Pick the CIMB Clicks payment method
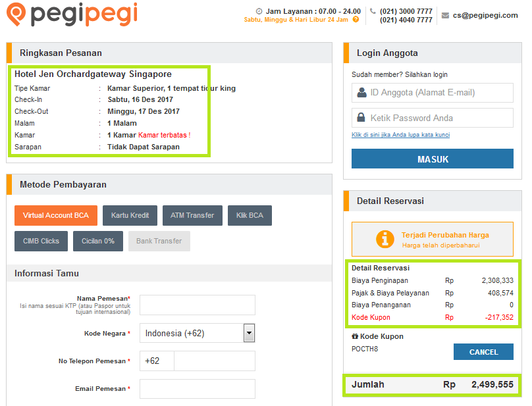The image size is (532, 406). (41, 241)
